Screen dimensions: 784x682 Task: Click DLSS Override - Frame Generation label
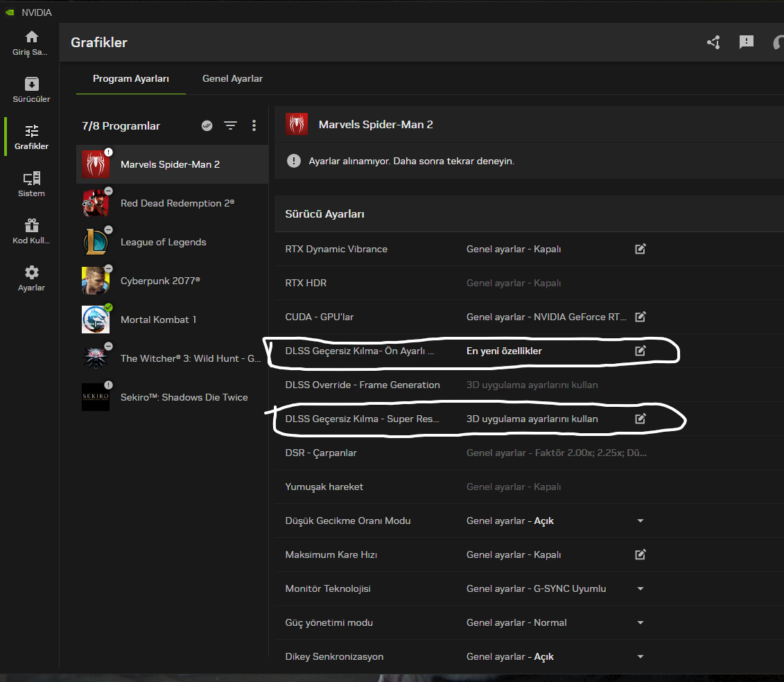click(x=363, y=385)
